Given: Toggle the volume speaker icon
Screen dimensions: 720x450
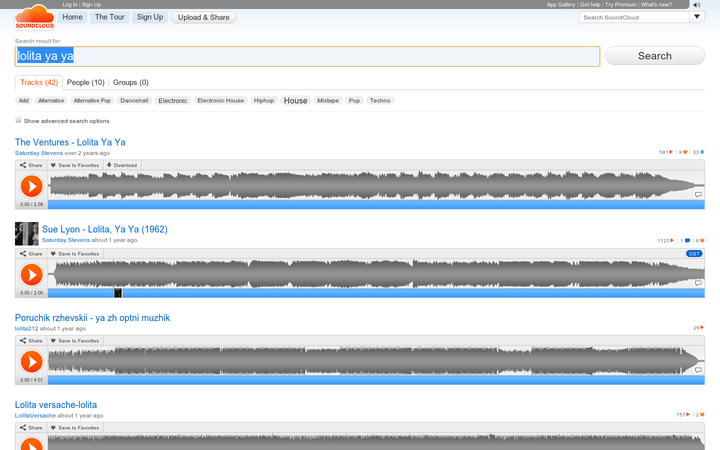Looking at the screenshot, I should click(697, 5).
